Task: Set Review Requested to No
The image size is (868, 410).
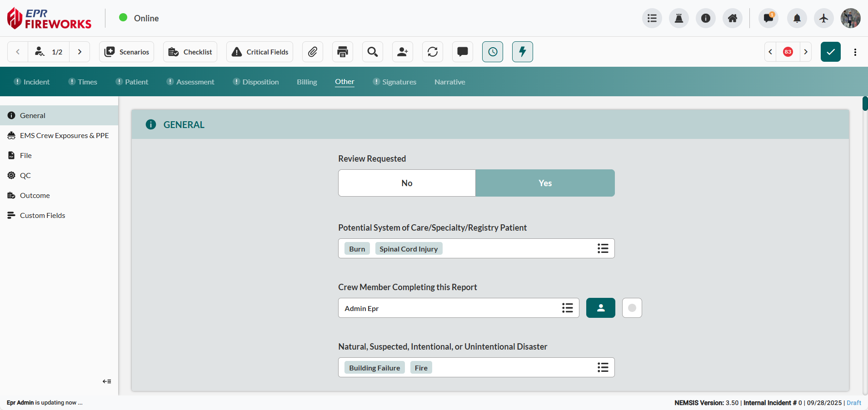Action: click(407, 183)
